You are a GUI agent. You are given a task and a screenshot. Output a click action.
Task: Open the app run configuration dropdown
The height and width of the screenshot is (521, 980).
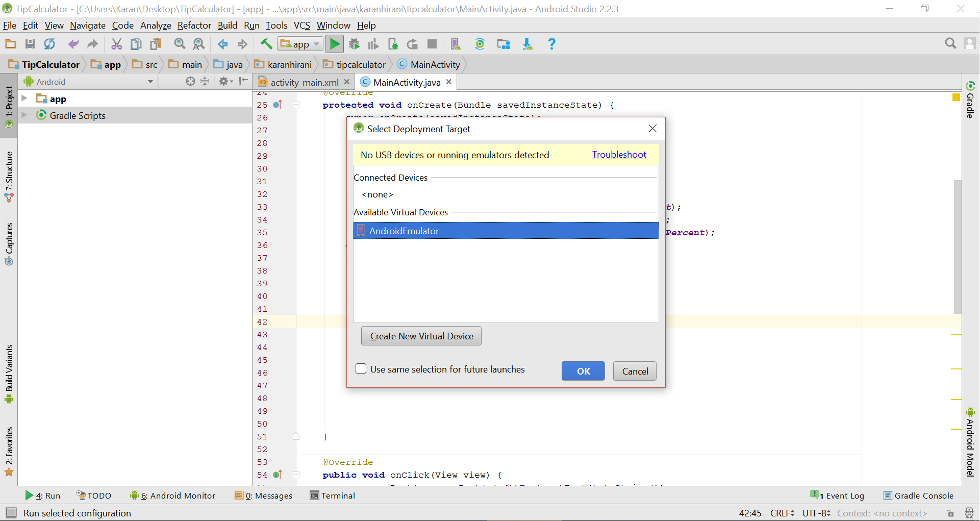[300, 44]
